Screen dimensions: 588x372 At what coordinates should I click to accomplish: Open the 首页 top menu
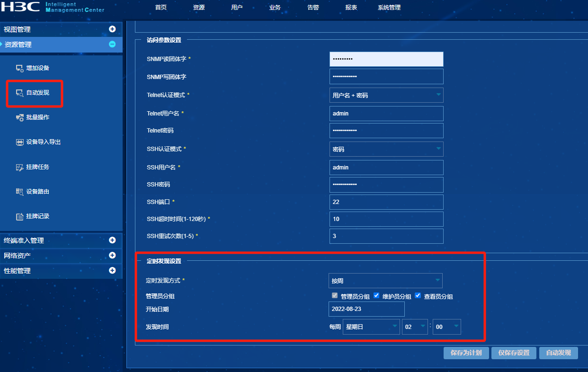click(x=161, y=8)
